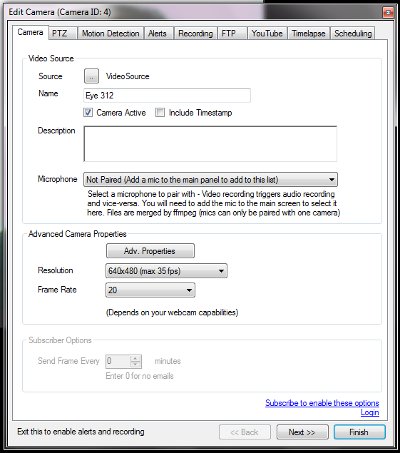This screenshot has width=400, height=453.
Task: Open the Resolution dropdown list
Action: 166,271
